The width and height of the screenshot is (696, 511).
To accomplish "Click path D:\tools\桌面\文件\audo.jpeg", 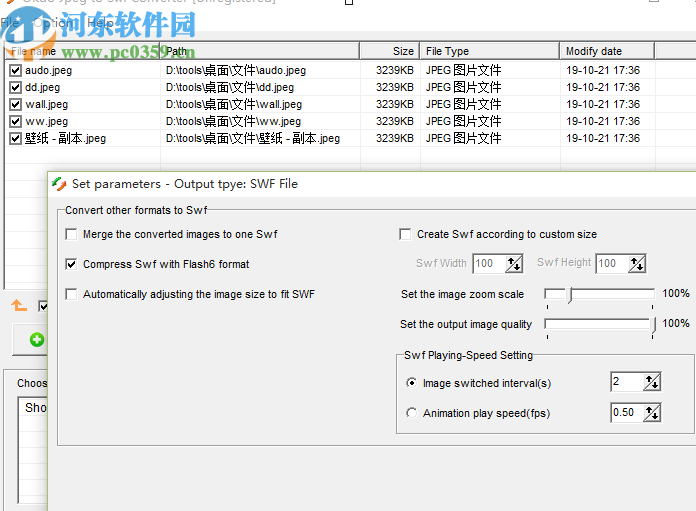I will pos(236,70).
